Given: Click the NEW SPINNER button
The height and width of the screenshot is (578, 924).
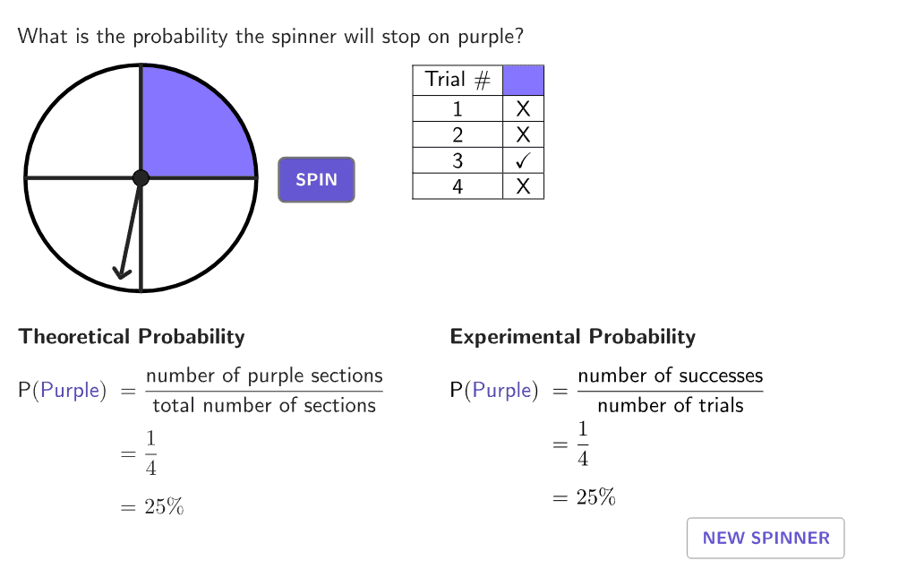Looking at the screenshot, I should point(766,538).
